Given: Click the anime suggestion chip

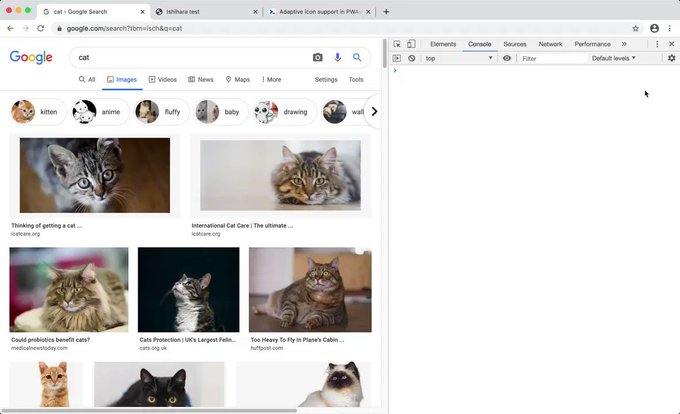Looking at the screenshot, I should (x=100, y=112).
